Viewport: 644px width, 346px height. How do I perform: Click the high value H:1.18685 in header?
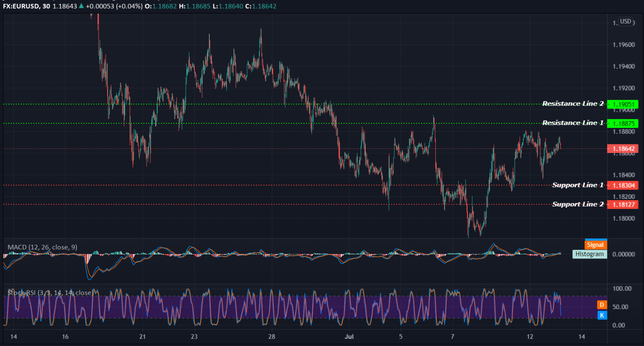(x=195, y=6)
